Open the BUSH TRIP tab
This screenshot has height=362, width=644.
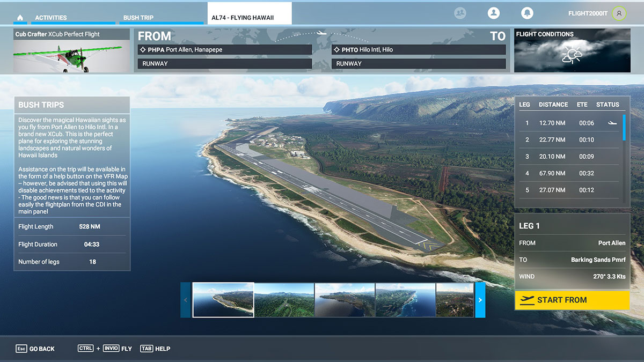click(x=161, y=18)
